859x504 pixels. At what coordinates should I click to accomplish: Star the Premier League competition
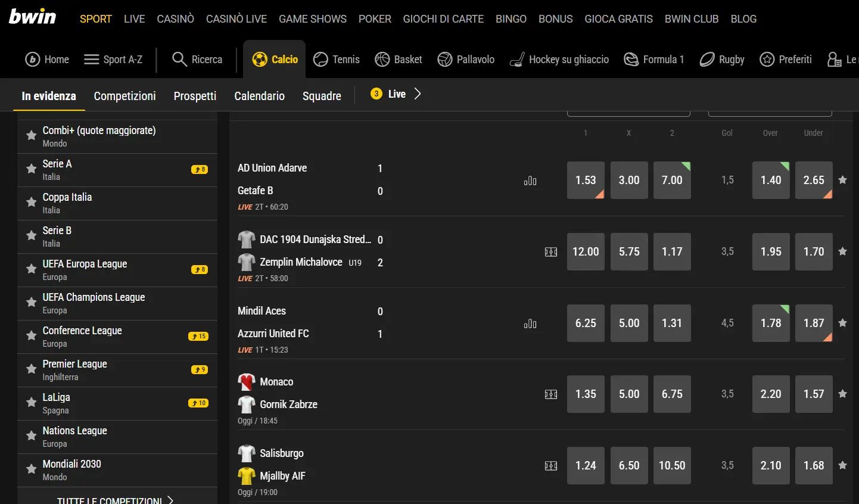point(32,369)
